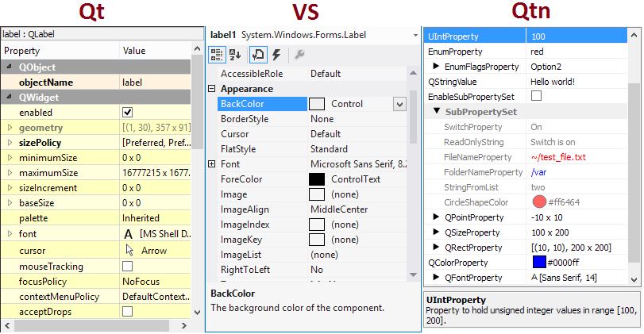Toggle the acceptDrops checkbox
This screenshot has height=334, width=644.
point(128,312)
